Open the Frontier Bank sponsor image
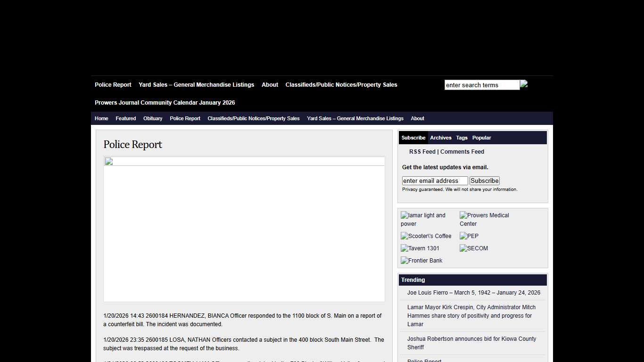Viewport: 644px width, 362px height. (x=421, y=261)
